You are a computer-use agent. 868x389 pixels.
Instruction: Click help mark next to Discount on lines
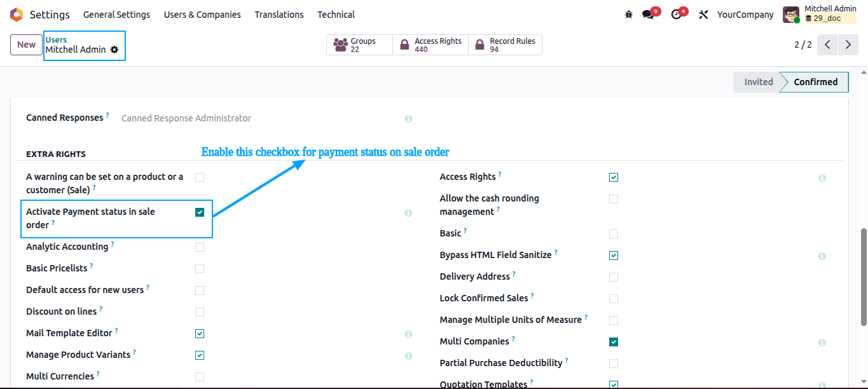click(x=101, y=309)
